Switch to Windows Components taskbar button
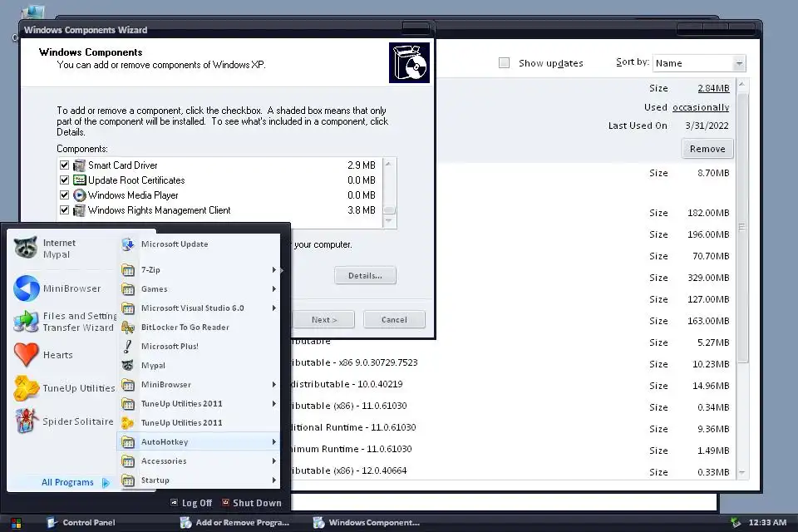798x532 pixels. point(367,523)
